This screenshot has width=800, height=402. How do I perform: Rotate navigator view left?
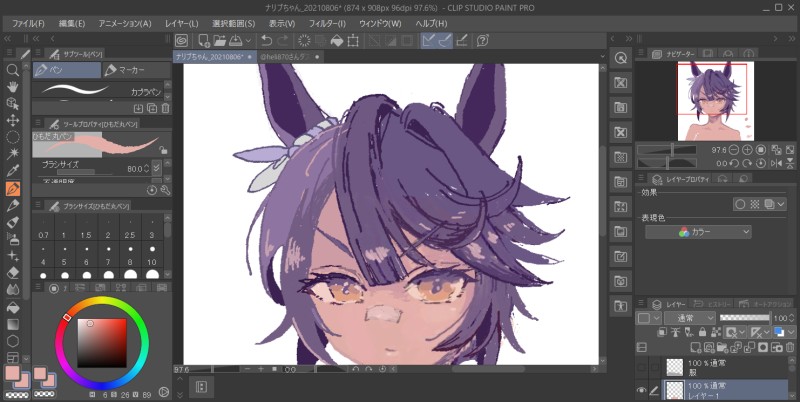tap(734, 163)
